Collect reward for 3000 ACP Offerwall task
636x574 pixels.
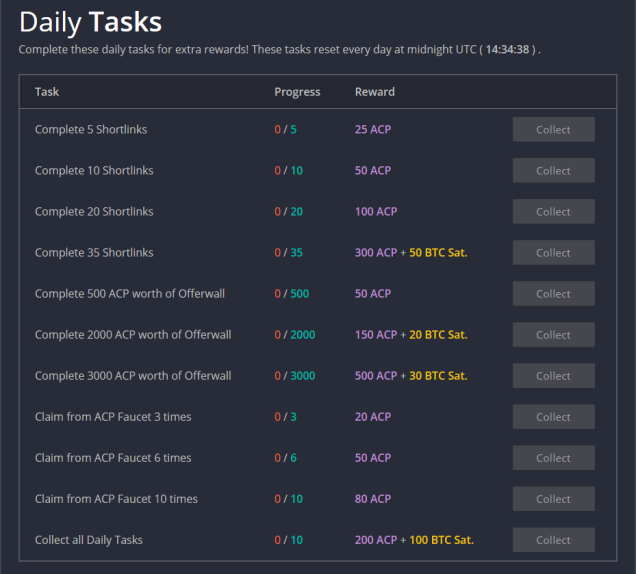coord(554,376)
